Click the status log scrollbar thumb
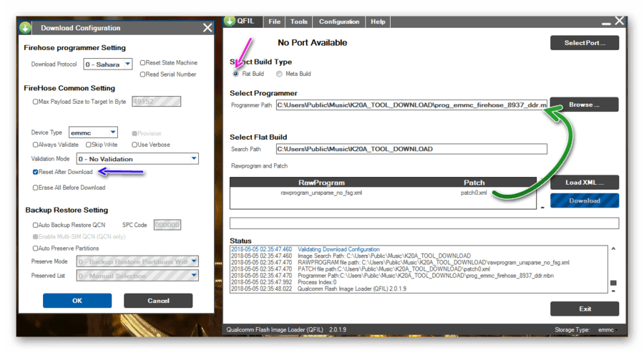644x353 pixels. (613, 283)
